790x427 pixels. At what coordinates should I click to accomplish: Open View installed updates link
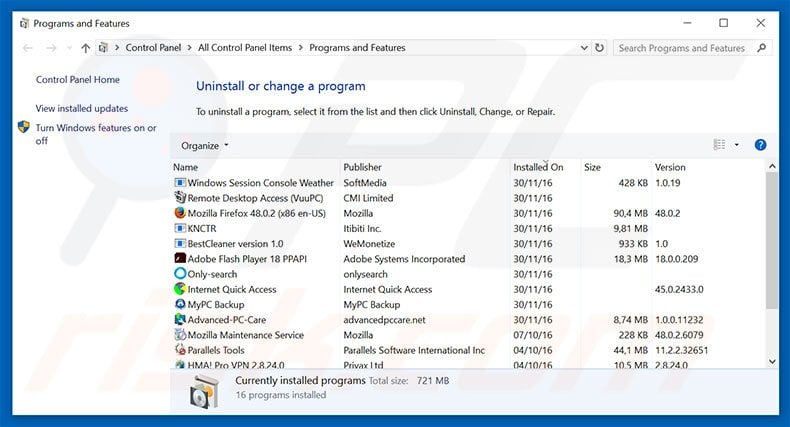82,108
